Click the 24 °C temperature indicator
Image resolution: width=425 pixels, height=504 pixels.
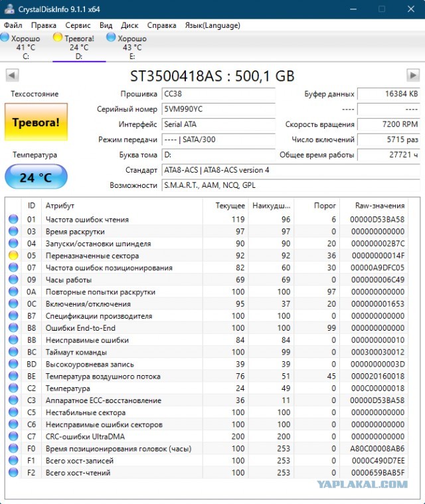(36, 177)
